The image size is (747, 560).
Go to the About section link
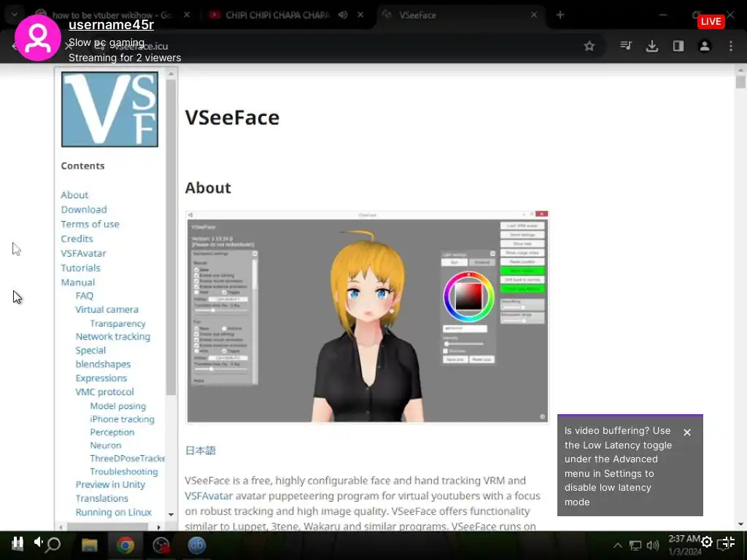click(74, 195)
